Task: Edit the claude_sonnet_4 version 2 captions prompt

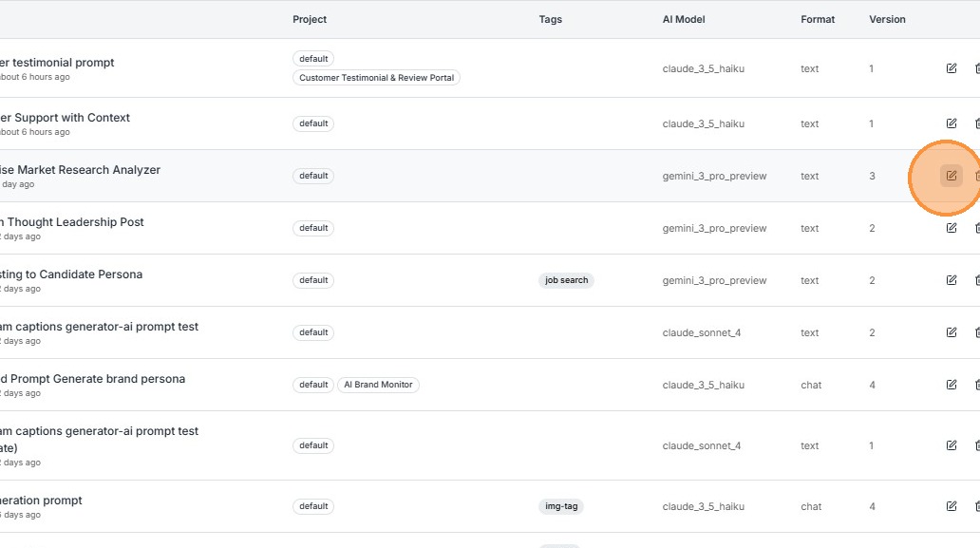Action: [951, 332]
